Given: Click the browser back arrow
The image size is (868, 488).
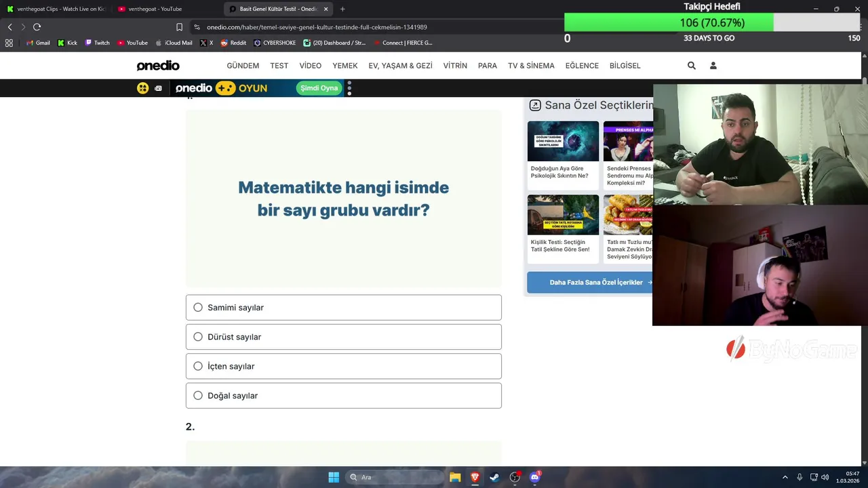Looking at the screenshot, I should 10,27.
